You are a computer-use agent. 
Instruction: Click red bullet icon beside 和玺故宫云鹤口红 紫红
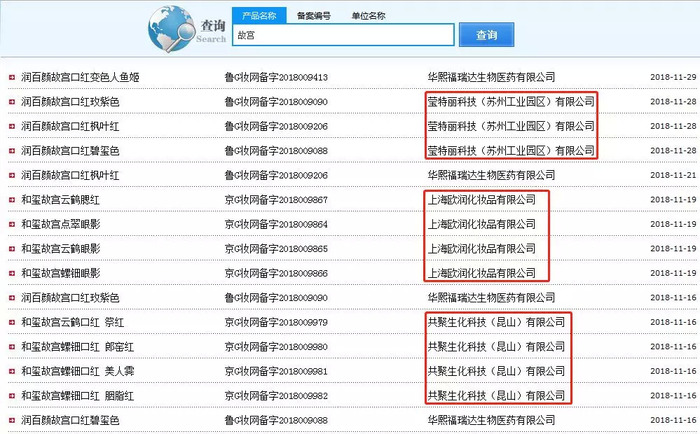pyautogui.click(x=12, y=322)
